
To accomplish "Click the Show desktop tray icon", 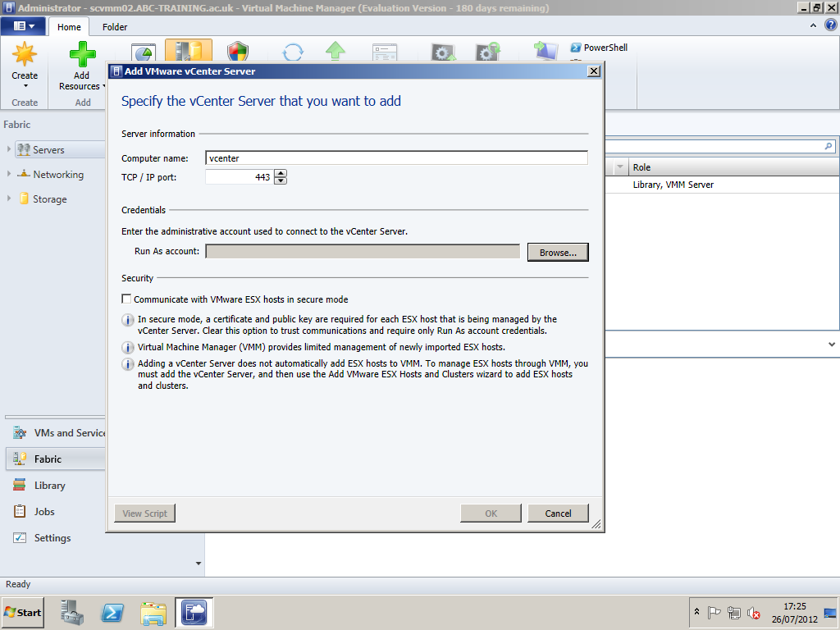I will pos(830,613).
